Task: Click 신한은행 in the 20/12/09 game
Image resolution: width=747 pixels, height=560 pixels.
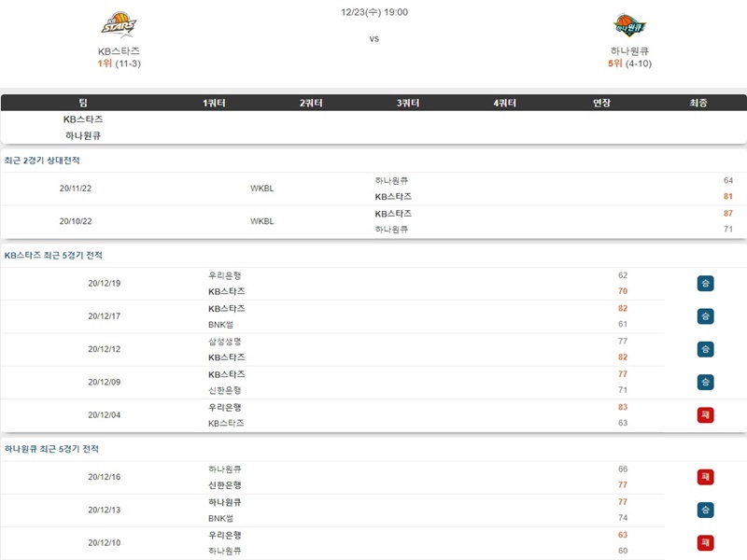Action: pyautogui.click(x=225, y=390)
